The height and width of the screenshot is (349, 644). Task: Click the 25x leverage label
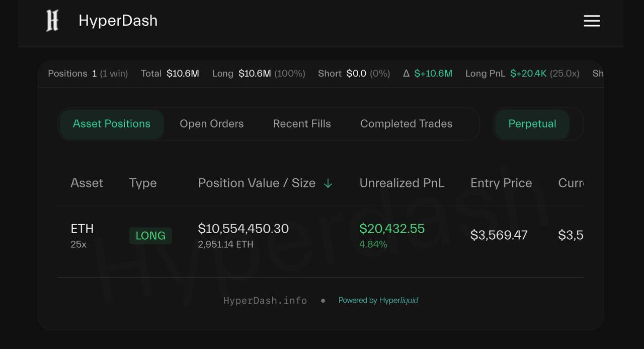(x=78, y=244)
